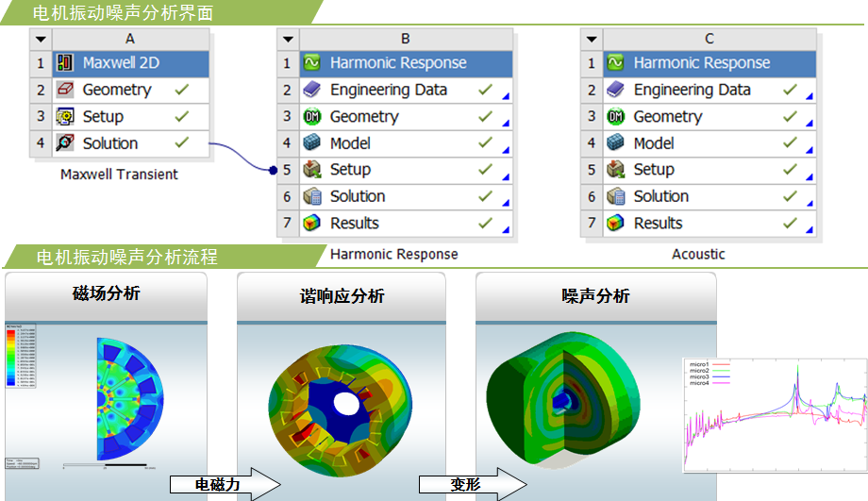Select the Geometry cell in system A
The height and width of the screenshot is (501, 868).
130,90
